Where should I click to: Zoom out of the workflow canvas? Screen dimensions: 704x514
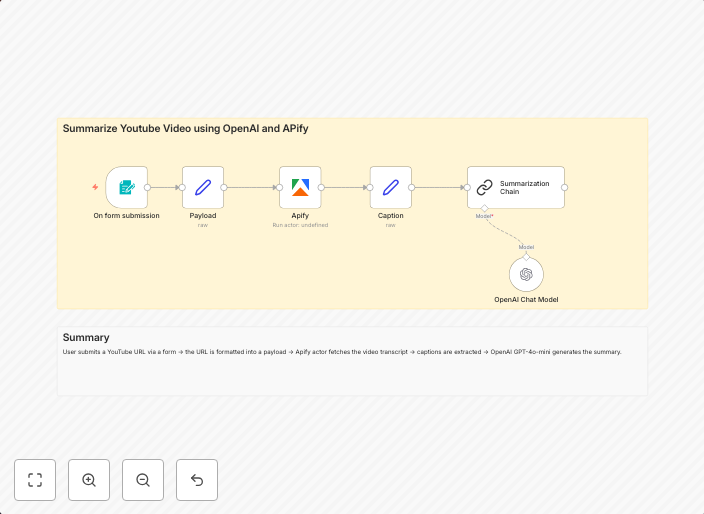pyautogui.click(x=143, y=480)
